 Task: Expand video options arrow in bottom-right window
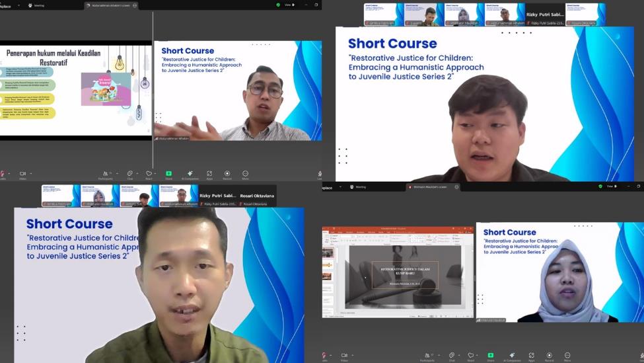pyautogui.click(x=353, y=355)
